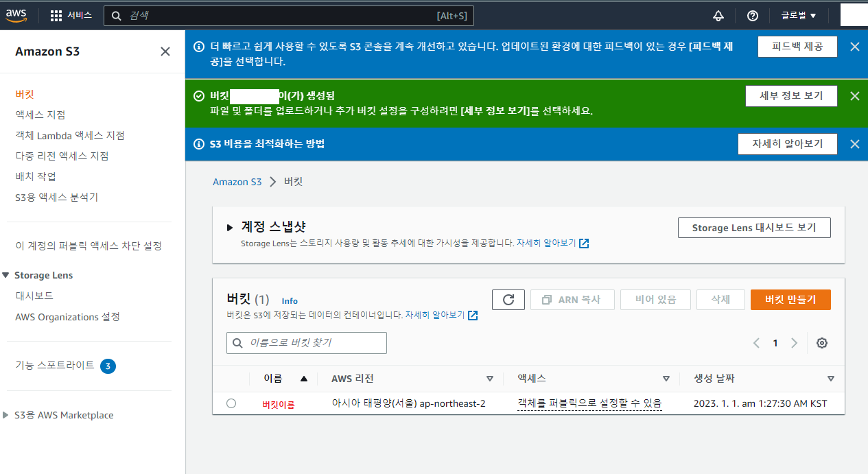Open 이 계정의 퍼블릭 액세스 차단 설정

point(89,246)
